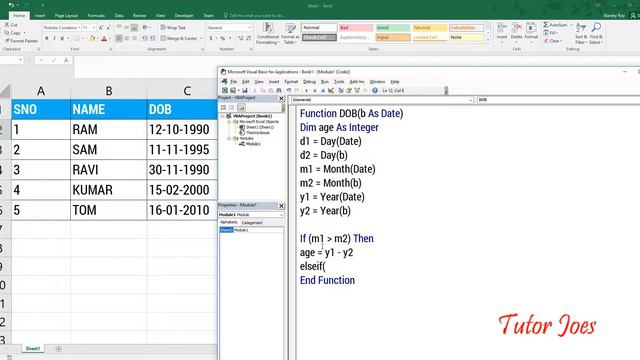Click the blue Help icon in VBA toolbar
The height and width of the screenshot is (360, 640).
pos(375,91)
